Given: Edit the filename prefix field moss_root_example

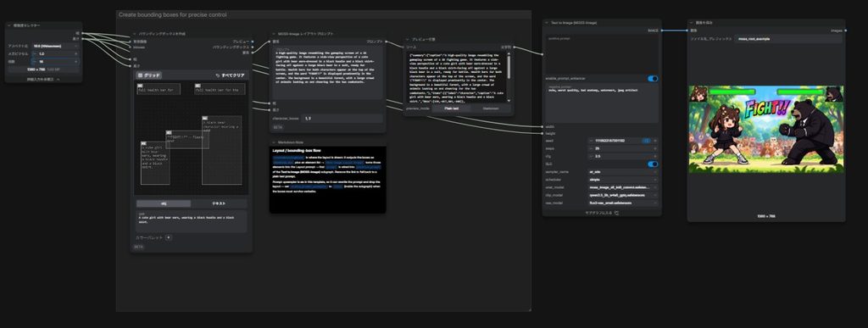Looking at the screenshot, I should [x=789, y=39].
